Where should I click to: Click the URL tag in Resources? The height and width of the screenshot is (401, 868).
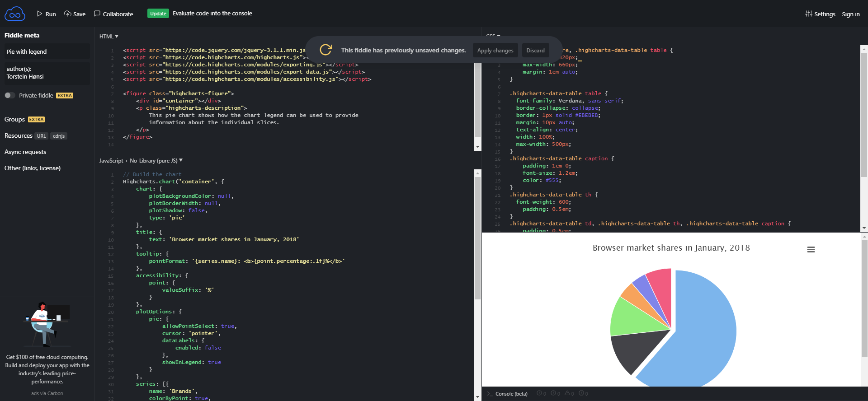pos(42,136)
